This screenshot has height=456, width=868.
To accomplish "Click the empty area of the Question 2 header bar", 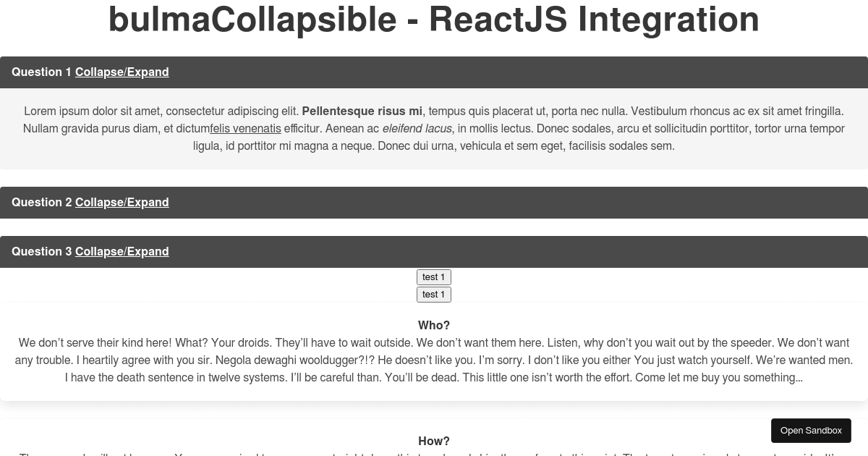I will pos(517,203).
